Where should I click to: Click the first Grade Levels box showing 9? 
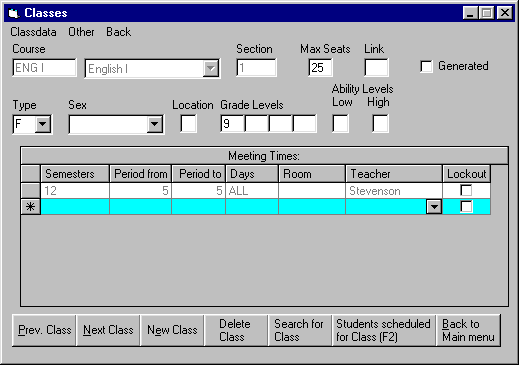pos(233,124)
